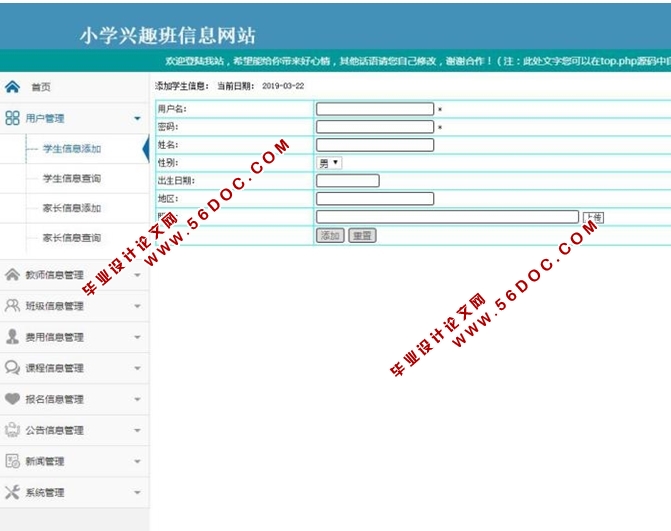This screenshot has width=671, height=531.
Task: Click the 费用信息管理 person icon
Action: pos(12,337)
